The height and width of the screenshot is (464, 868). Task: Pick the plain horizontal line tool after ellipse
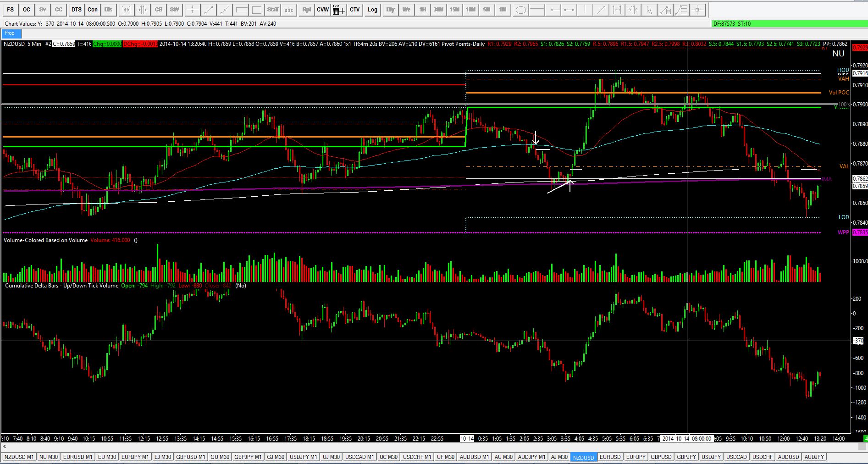click(x=536, y=10)
